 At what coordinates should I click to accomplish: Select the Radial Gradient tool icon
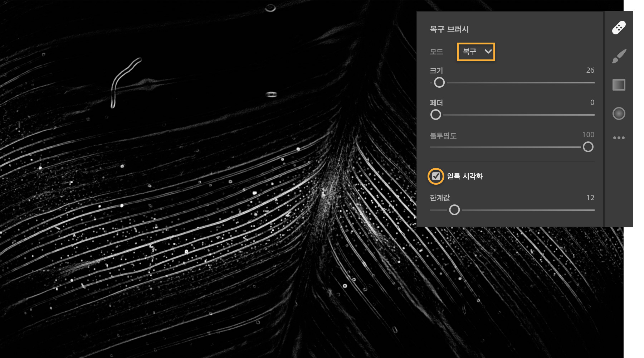(619, 113)
